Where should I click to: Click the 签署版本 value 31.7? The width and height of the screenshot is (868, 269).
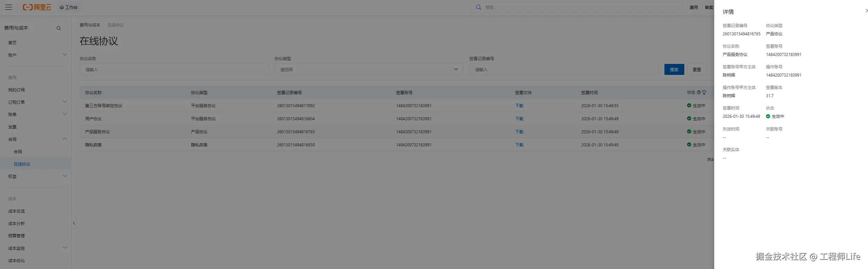[x=770, y=96]
